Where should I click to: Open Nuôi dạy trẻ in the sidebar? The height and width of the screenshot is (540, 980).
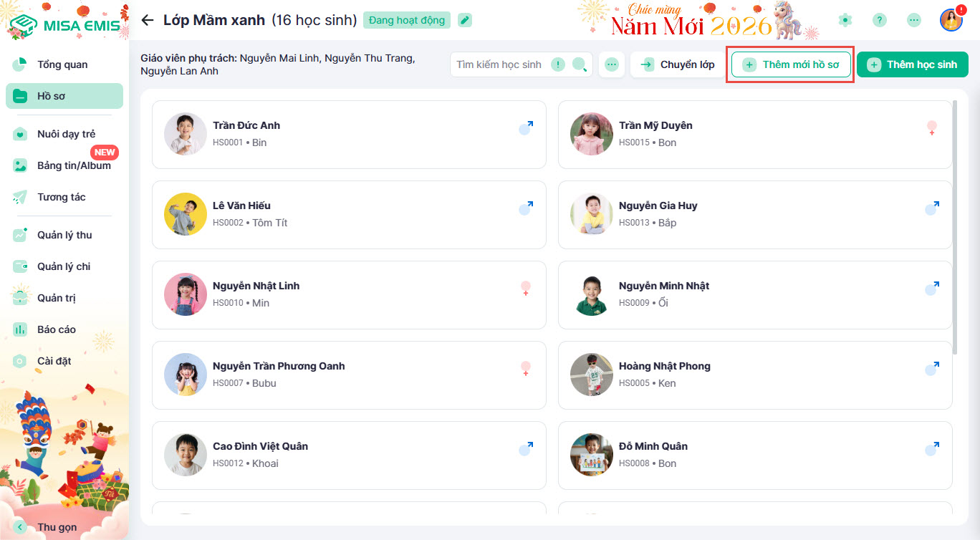[65, 134]
